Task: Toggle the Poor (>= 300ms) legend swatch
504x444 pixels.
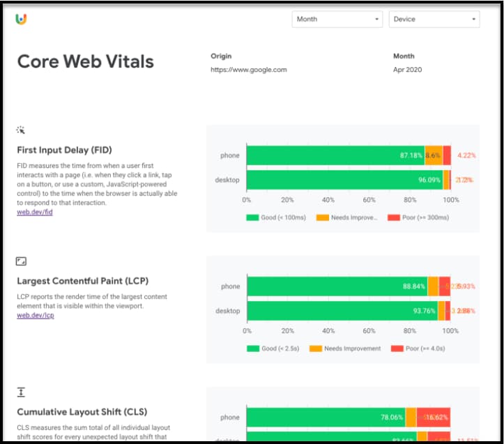Action: 394,217
